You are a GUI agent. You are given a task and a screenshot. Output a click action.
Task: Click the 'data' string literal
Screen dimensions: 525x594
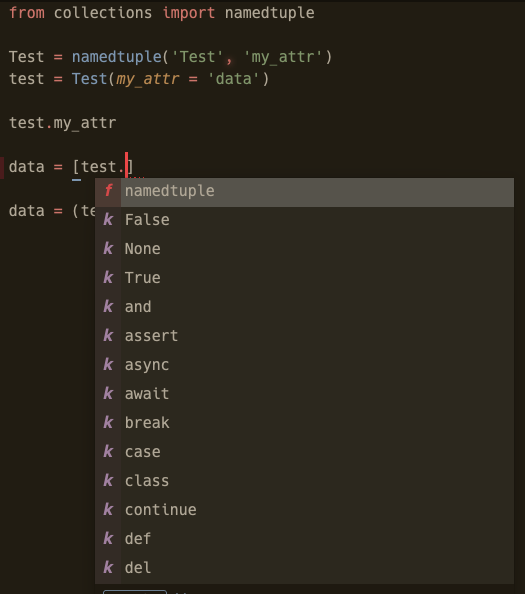pos(233,79)
